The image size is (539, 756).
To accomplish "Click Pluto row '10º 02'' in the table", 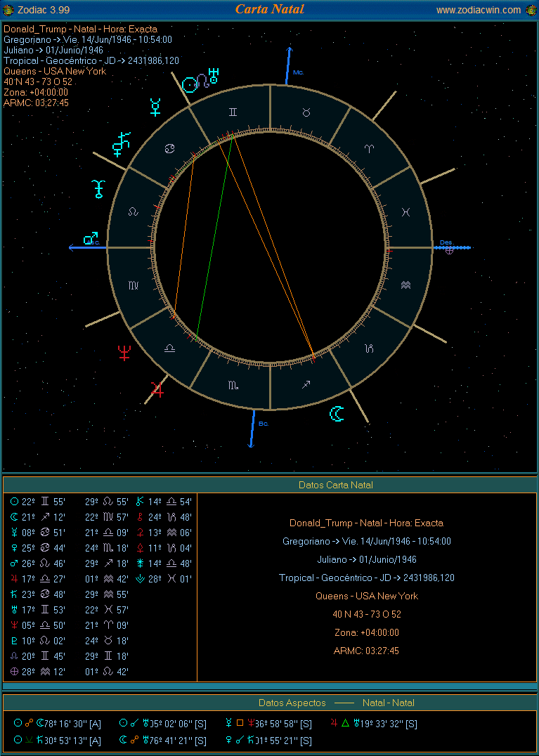I will click(x=38, y=641).
